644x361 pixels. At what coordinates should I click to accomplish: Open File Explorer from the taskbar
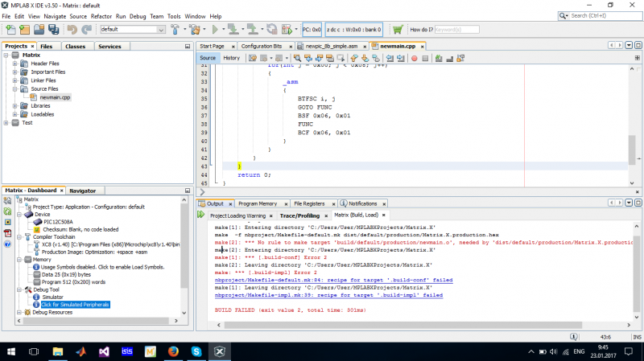[57, 351]
